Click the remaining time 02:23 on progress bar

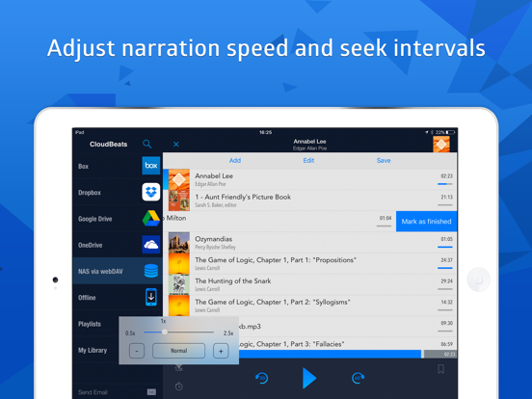449,355
